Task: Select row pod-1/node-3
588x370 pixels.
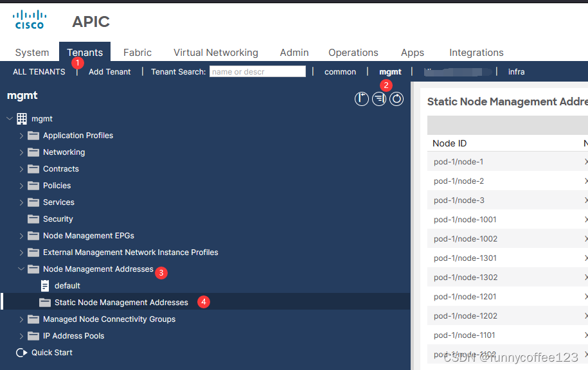Action: [508, 200]
